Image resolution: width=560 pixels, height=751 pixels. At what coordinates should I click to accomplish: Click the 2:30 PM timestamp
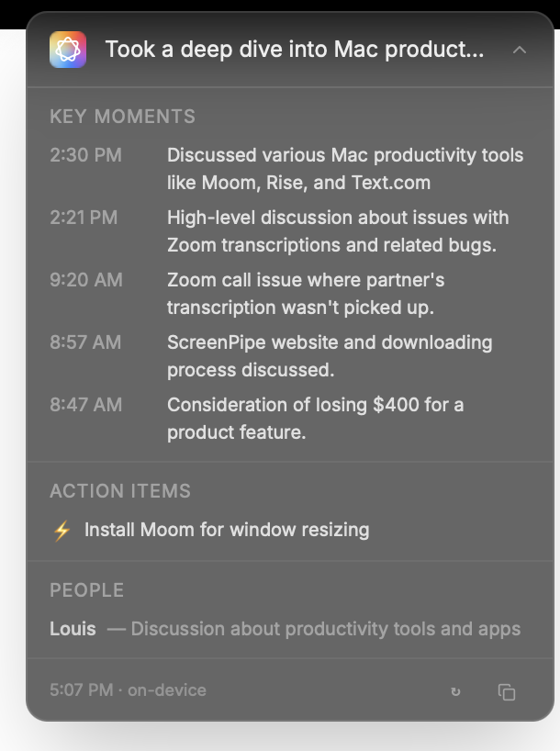[x=85, y=155]
